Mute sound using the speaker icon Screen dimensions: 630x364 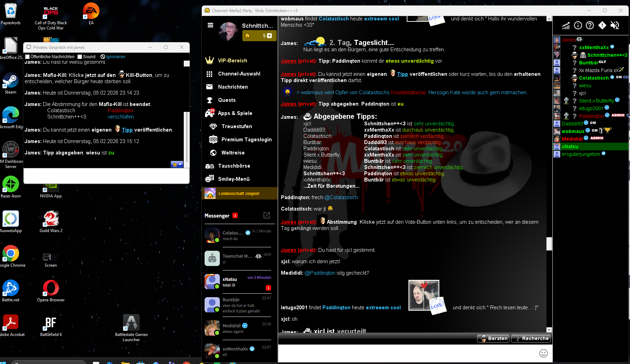pyautogui.click(x=614, y=25)
